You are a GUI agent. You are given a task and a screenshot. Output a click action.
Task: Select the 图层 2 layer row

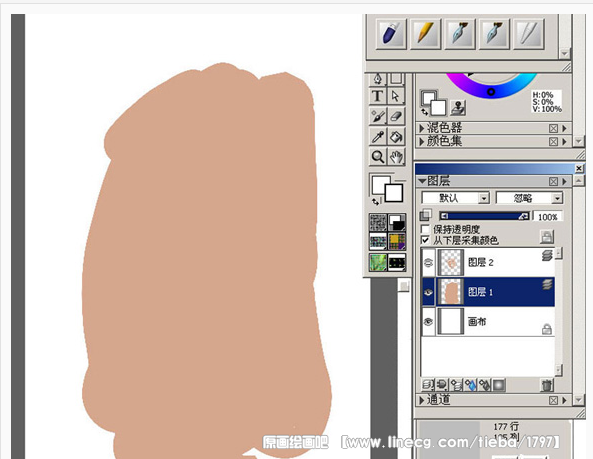488,262
